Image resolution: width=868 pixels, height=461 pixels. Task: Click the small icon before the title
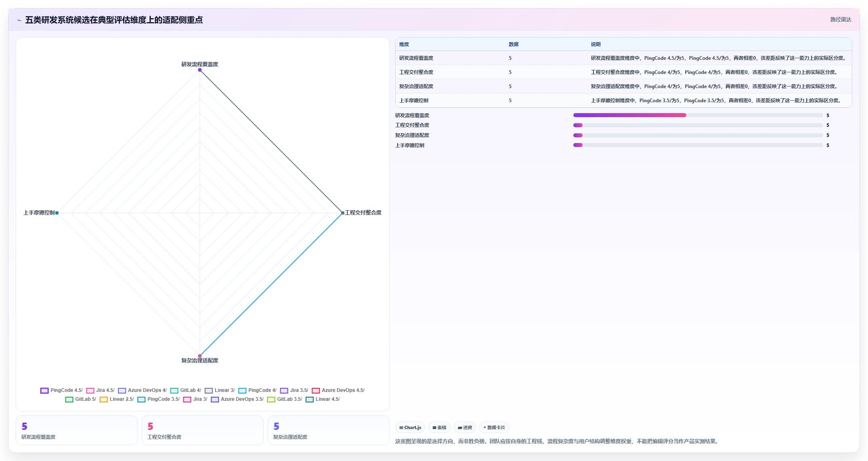(x=19, y=20)
